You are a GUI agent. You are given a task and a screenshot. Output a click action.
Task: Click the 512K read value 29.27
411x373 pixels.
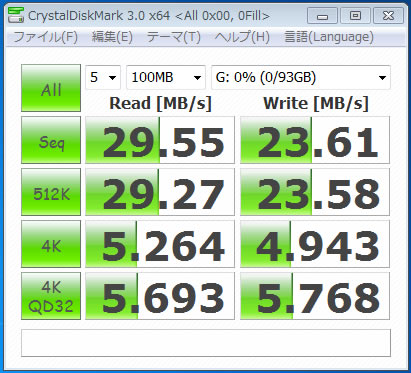click(160, 192)
